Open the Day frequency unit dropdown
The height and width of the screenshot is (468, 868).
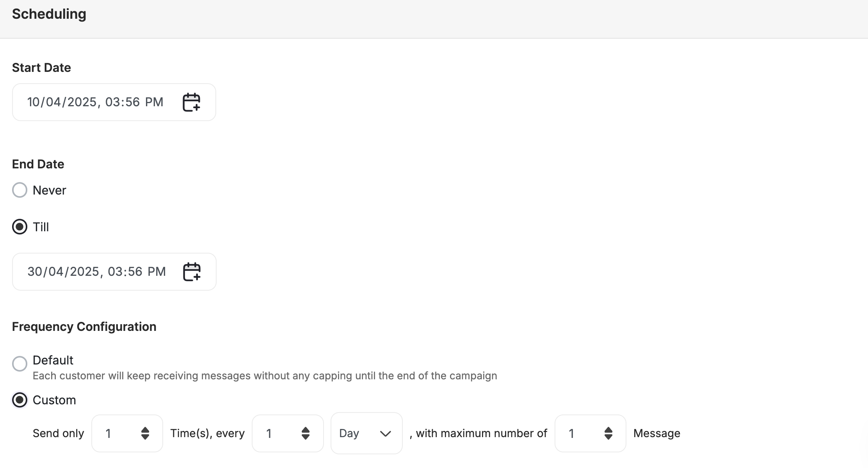(x=366, y=433)
